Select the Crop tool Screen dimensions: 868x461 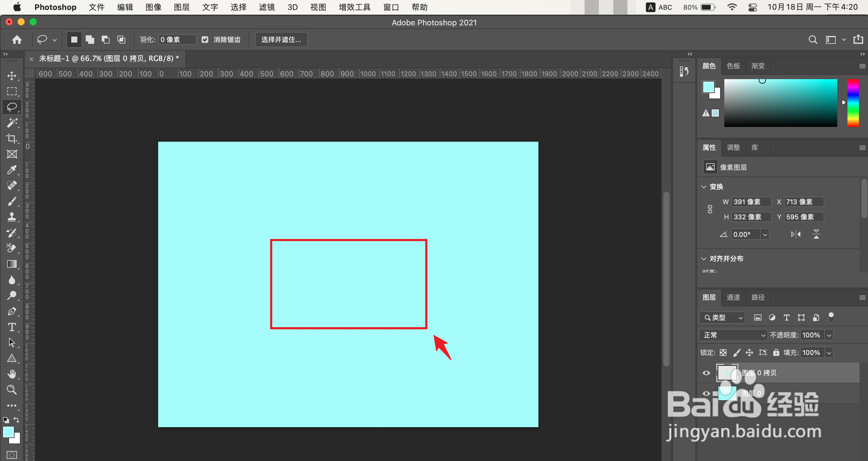12,138
